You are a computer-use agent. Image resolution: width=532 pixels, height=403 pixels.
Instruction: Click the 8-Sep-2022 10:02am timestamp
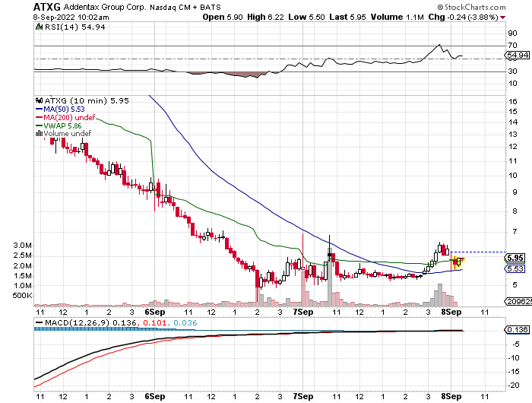(71, 17)
